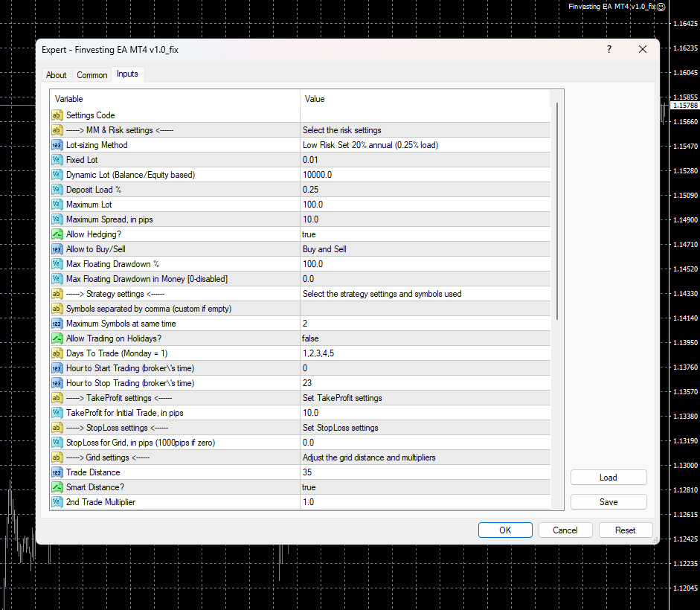Image resolution: width=700 pixels, height=610 pixels.
Task: Click the Reset button
Action: click(x=625, y=530)
